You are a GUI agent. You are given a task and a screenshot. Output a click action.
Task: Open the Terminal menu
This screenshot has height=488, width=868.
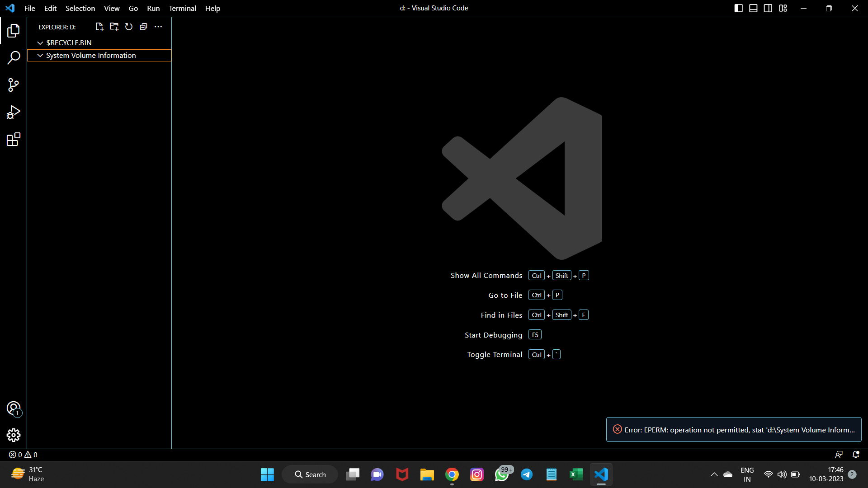tap(182, 8)
